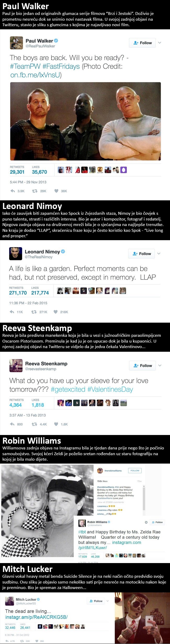Retweet Paul Walker's boys are back tweet
This screenshot has width=170, height=644.
pos(35,191)
